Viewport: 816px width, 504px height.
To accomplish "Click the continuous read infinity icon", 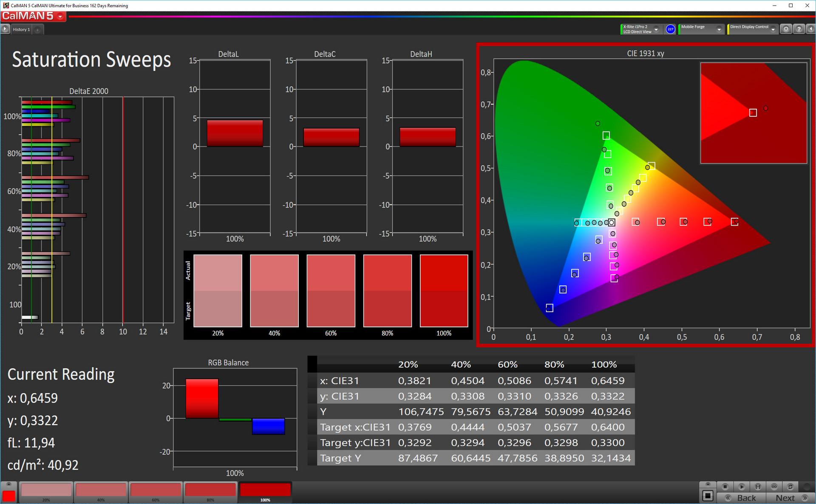I will pyautogui.click(x=774, y=487).
